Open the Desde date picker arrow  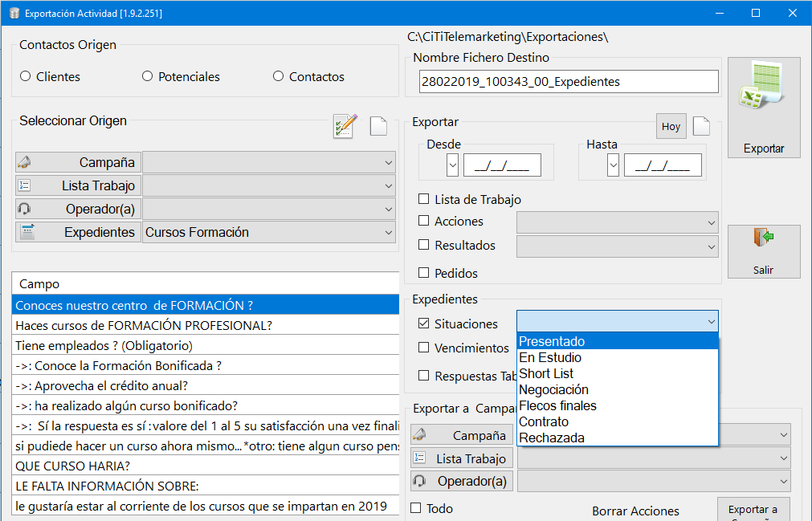(453, 165)
